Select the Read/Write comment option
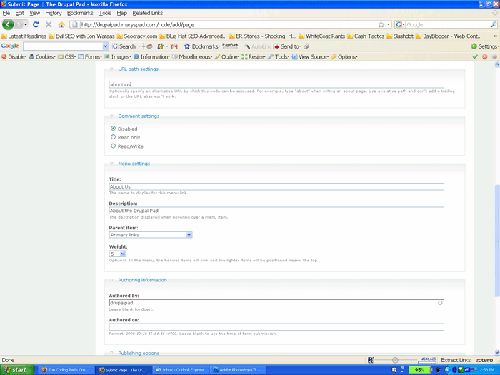 point(113,146)
